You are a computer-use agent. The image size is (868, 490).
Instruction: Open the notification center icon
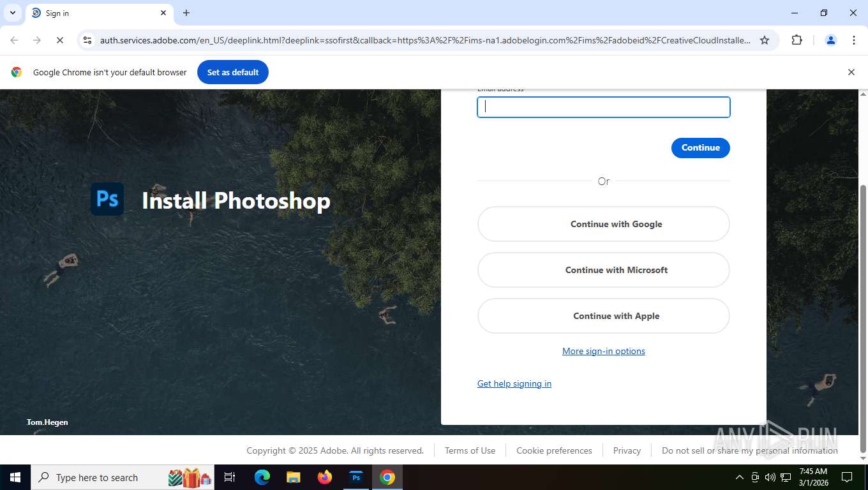tap(847, 477)
